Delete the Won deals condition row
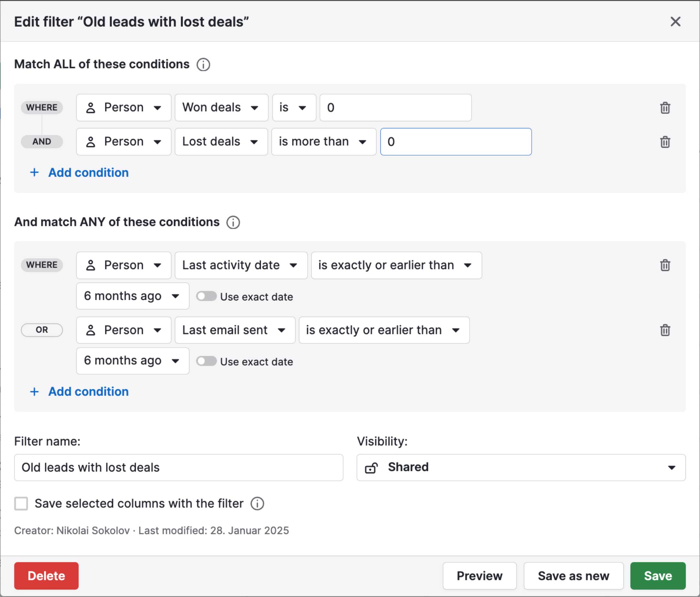700x597 pixels. click(x=664, y=108)
